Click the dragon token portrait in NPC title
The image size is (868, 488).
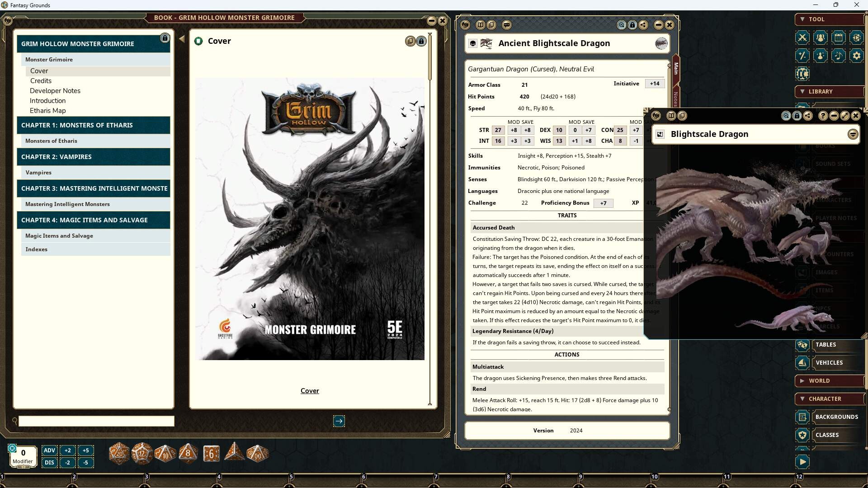click(661, 43)
